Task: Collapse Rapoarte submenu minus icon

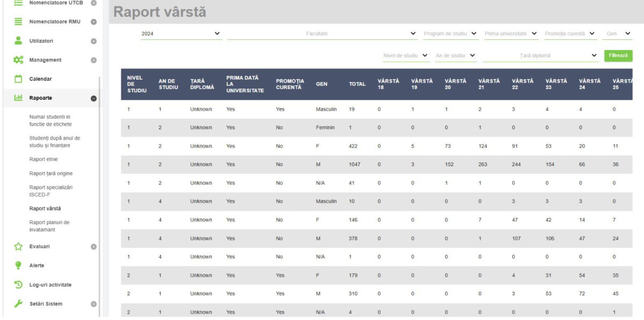Action: coord(93,98)
